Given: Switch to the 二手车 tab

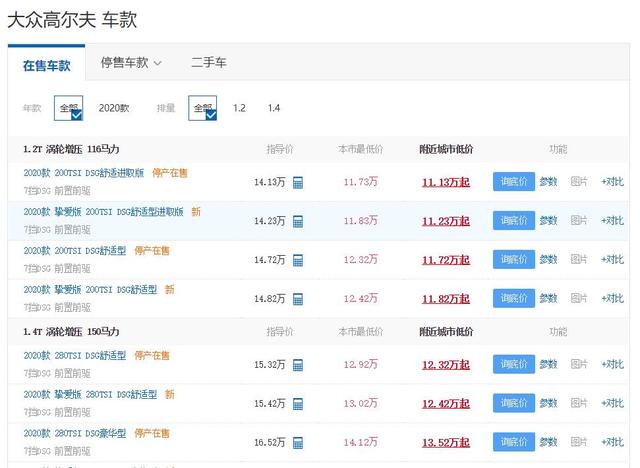Looking at the screenshot, I should [209, 63].
